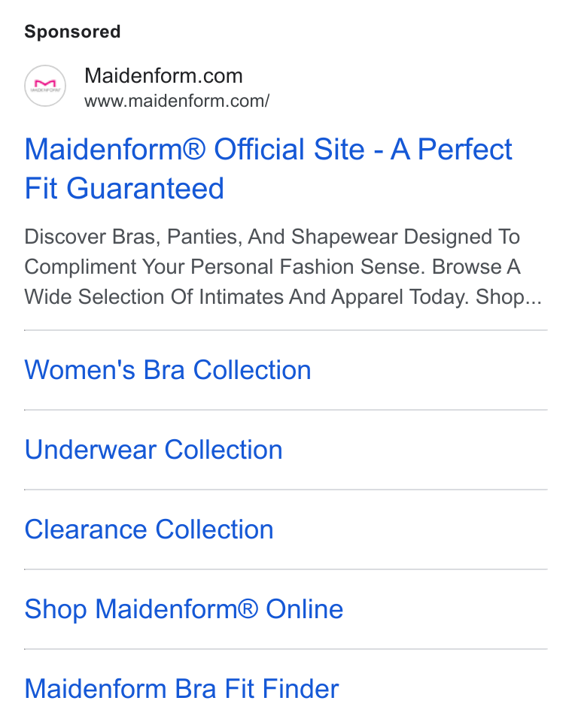Image resolution: width=572 pixels, height=728 pixels.
Task: Click "Fit Finder" in the last sitelink
Action: 282,689
